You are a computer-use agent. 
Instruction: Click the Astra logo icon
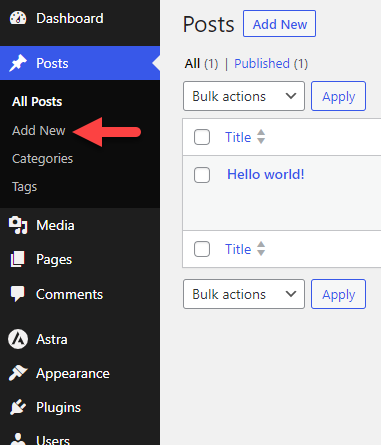[18, 339]
